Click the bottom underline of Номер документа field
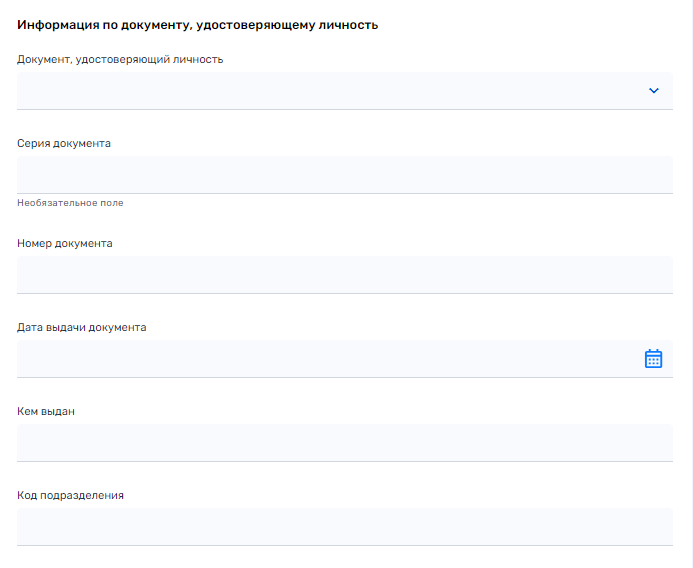Screen dimensions: 693x568 coord(345,293)
